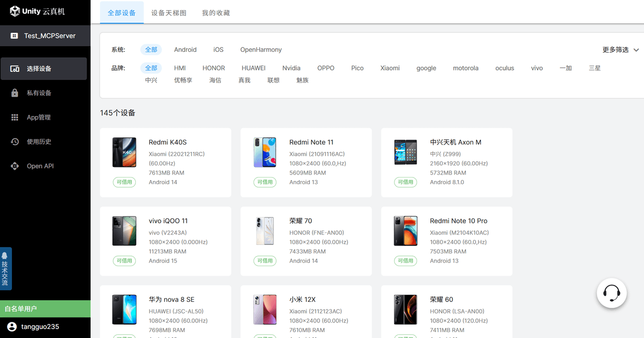Click the Open API sidebar icon
The height and width of the screenshot is (338, 644).
[x=15, y=166]
